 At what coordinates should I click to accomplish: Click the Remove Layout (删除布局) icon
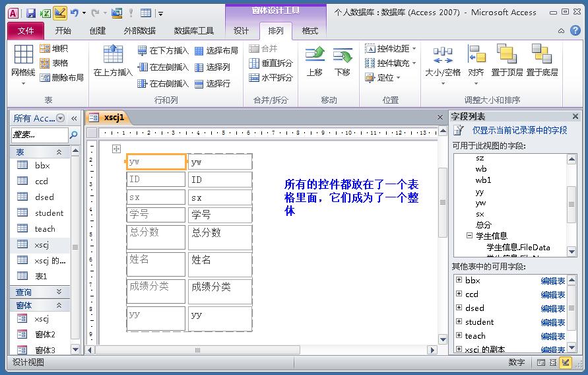45,78
